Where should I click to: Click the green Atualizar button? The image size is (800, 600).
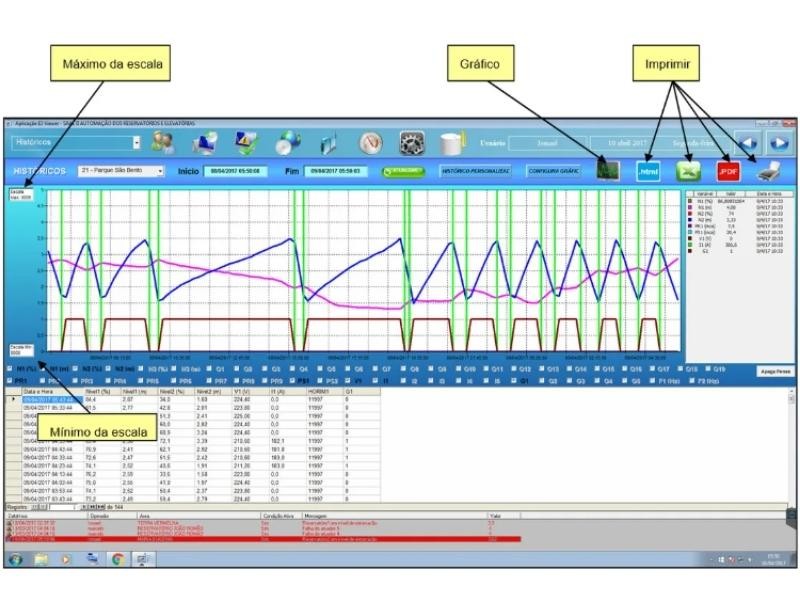click(403, 171)
